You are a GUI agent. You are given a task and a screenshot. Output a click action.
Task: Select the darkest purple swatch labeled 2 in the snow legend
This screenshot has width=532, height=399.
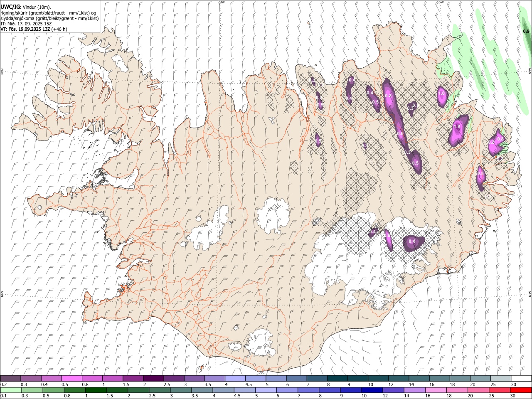tap(153, 379)
